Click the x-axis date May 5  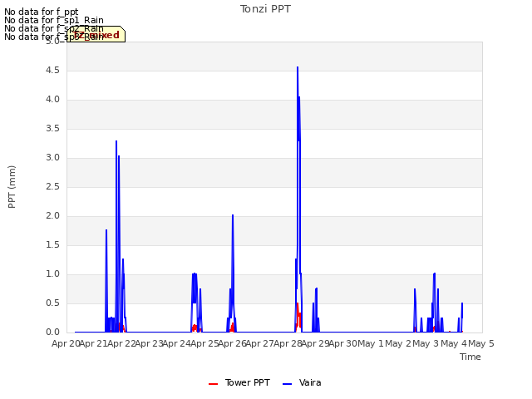tap(481, 343)
